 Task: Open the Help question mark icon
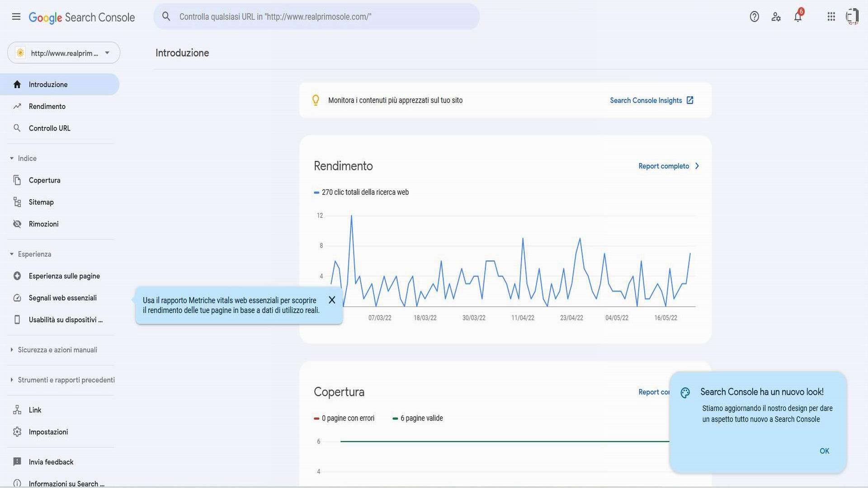point(754,17)
